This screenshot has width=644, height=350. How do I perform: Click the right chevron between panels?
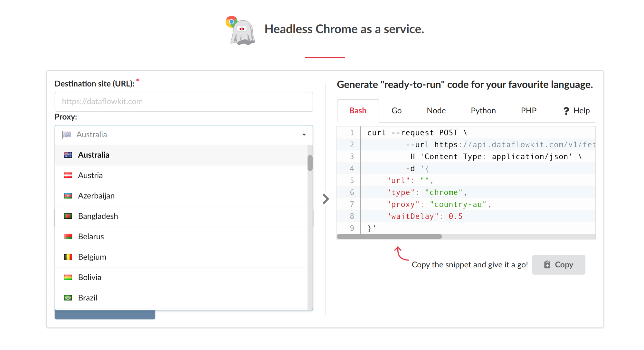pyautogui.click(x=326, y=199)
